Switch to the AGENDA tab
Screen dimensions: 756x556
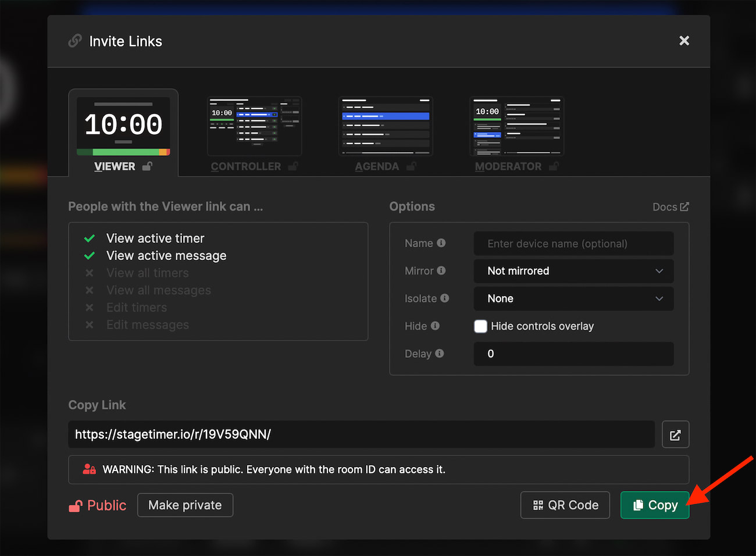[385, 126]
